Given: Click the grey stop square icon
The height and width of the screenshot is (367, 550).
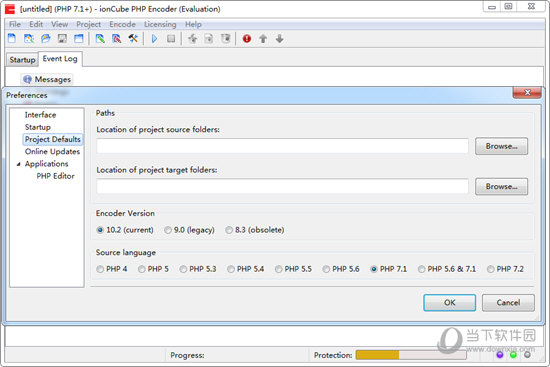Looking at the screenshot, I should (x=171, y=39).
